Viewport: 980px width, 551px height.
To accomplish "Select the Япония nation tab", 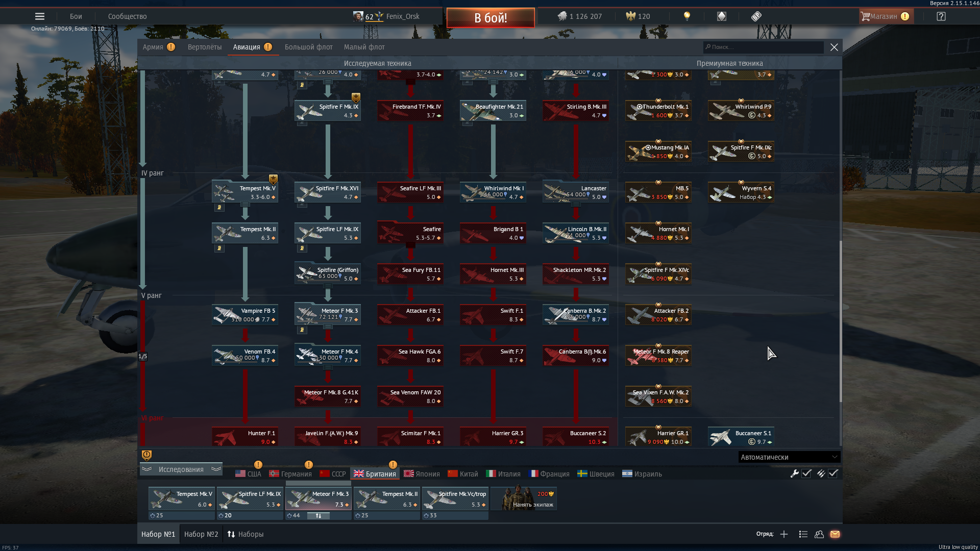I will [x=422, y=474].
